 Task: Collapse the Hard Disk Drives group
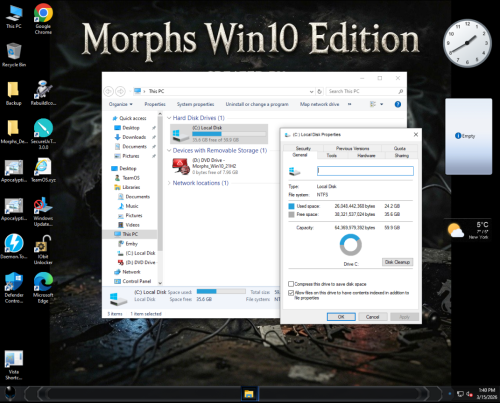[x=169, y=118]
